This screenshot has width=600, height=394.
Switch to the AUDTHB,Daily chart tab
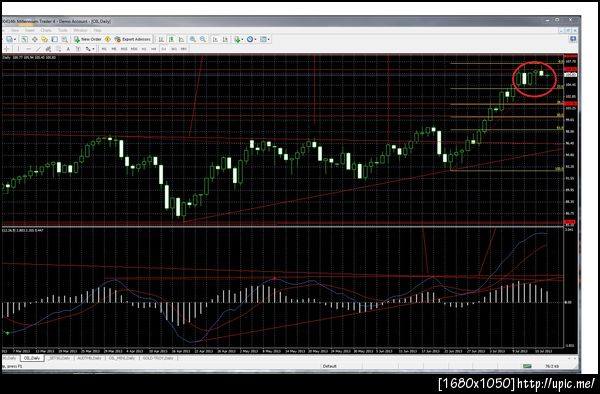pyautogui.click(x=90, y=358)
